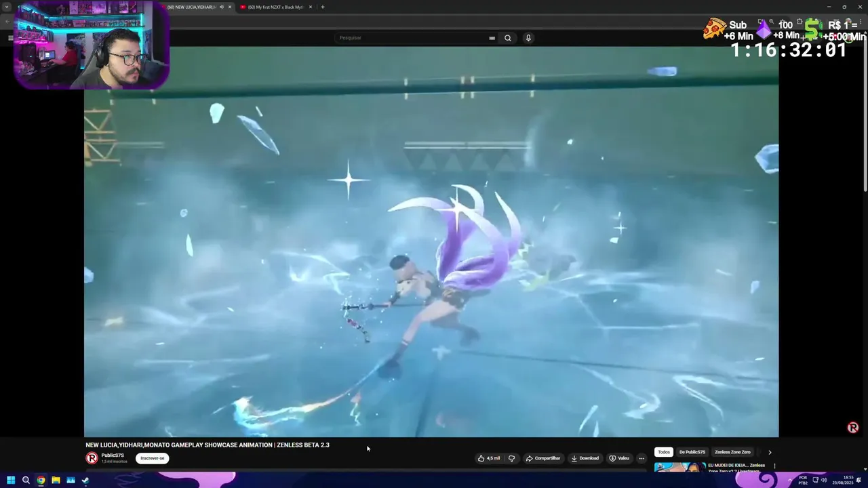Show hidden system tray icons

click(x=791, y=481)
